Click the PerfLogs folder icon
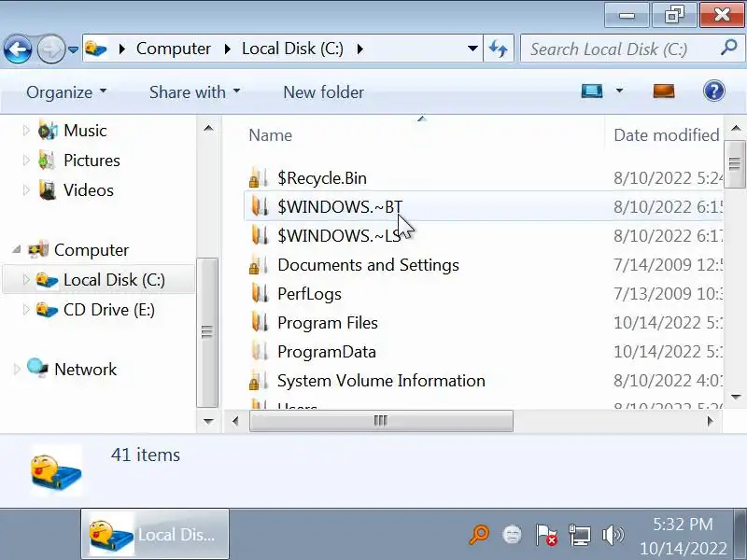The height and width of the screenshot is (560, 747). 260,294
